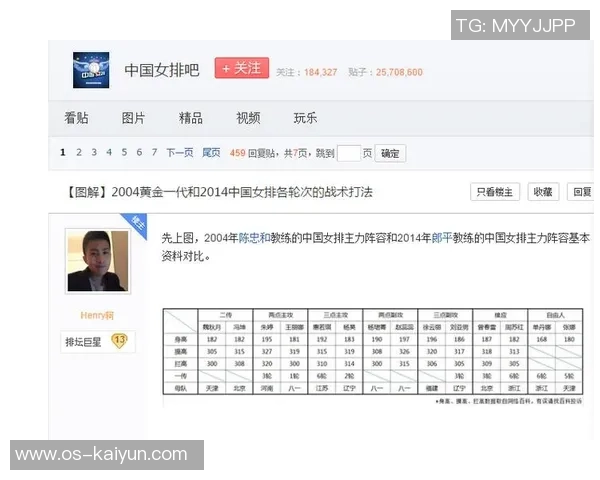
Task: Open the 郎平 hyperlink in post
Action: click(442, 238)
